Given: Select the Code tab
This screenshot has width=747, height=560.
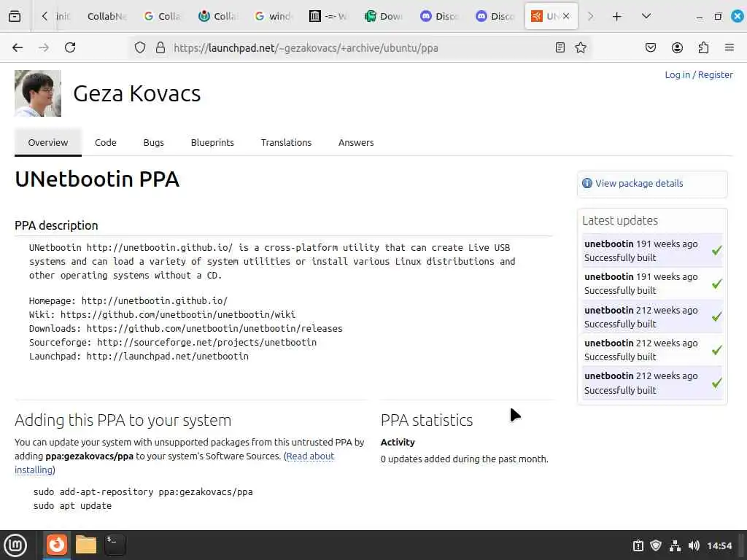Looking at the screenshot, I should (x=105, y=142).
